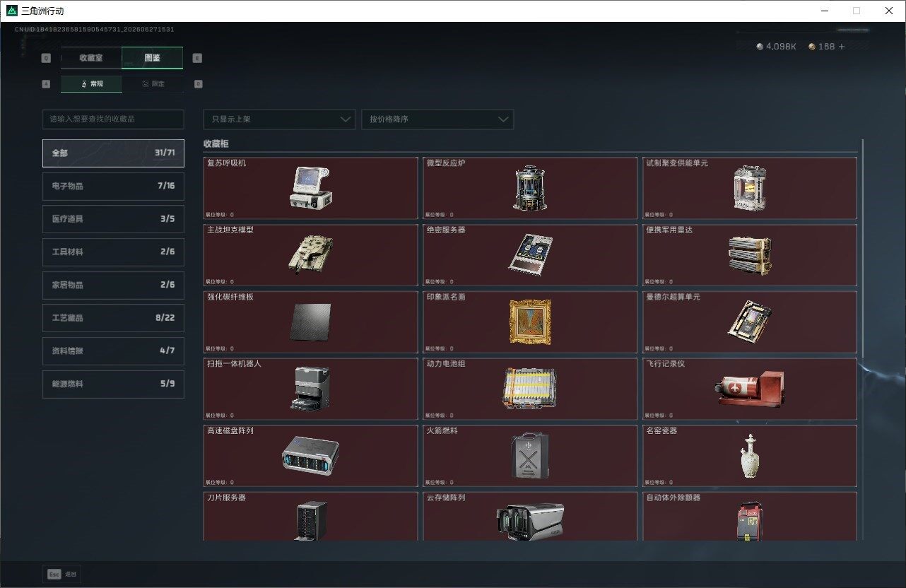The height and width of the screenshot is (588, 906).
Task: Select the 云存储阵列 cloud storage icon
Action: (x=530, y=522)
